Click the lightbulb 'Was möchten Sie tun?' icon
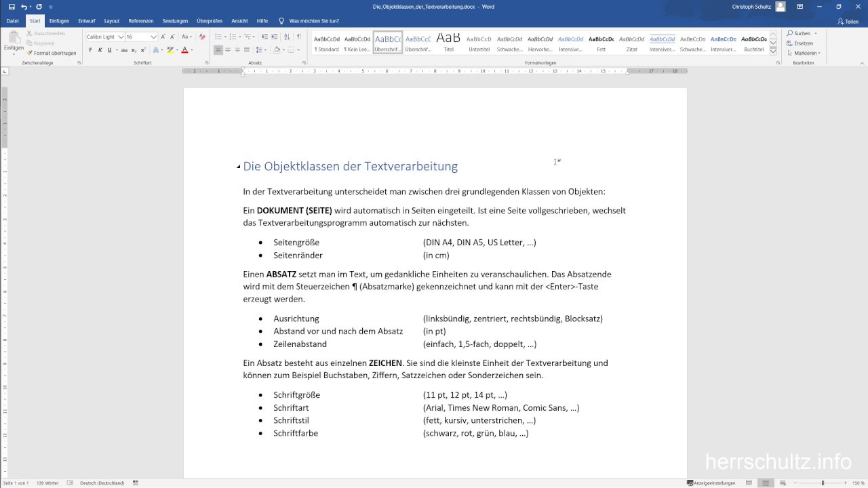The height and width of the screenshot is (488, 868). (x=281, y=21)
